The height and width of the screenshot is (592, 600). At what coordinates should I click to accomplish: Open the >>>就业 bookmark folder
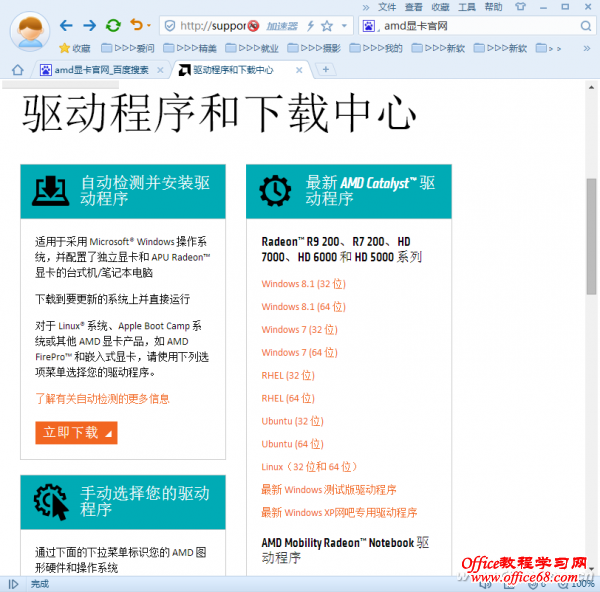click(252, 48)
